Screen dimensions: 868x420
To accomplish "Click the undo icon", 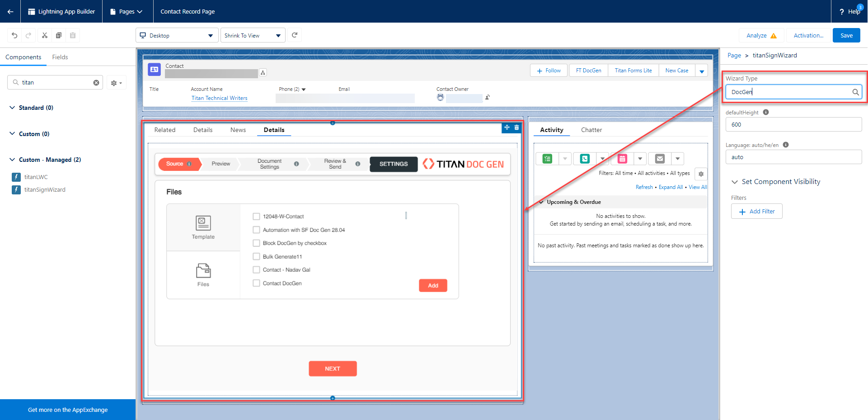I will pos(14,35).
